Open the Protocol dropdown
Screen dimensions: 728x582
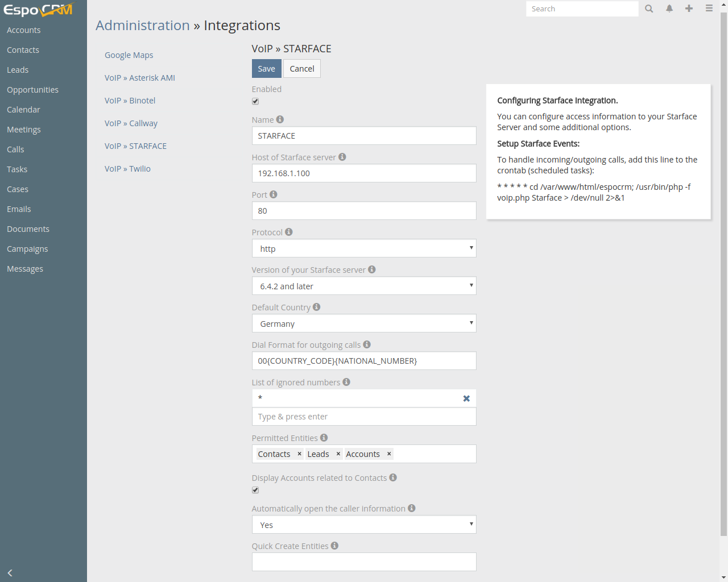pyautogui.click(x=364, y=248)
